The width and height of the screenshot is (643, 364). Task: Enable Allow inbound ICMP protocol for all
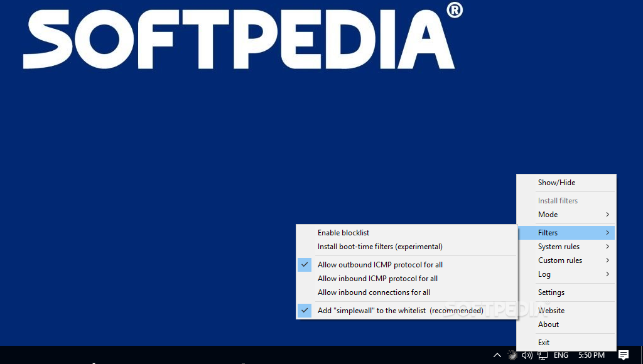(x=406, y=278)
